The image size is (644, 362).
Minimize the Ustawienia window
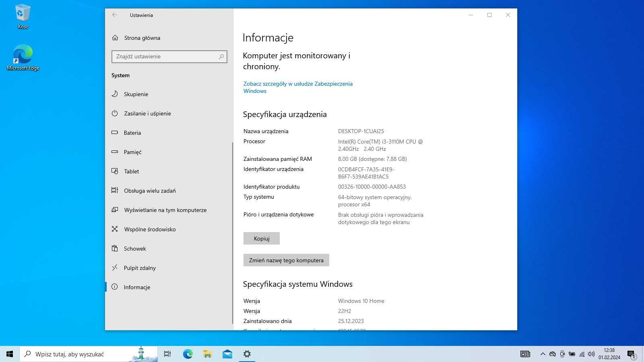[471, 15]
